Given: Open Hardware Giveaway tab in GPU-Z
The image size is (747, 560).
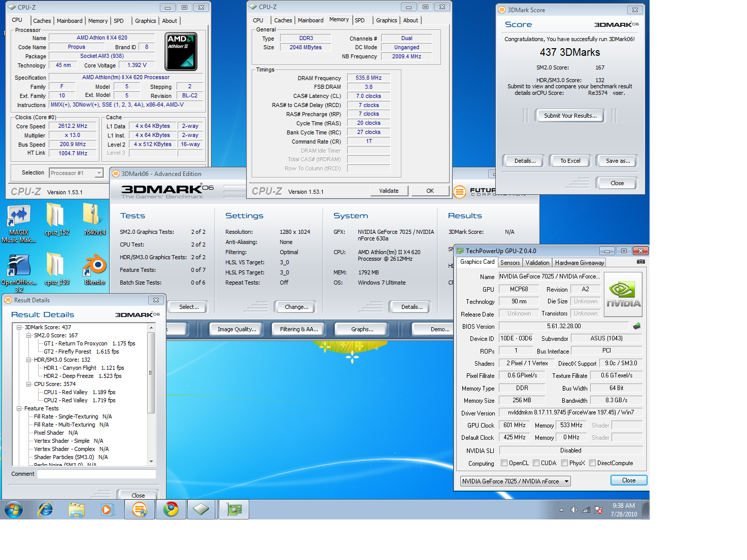Looking at the screenshot, I should (x=580, y=263).
